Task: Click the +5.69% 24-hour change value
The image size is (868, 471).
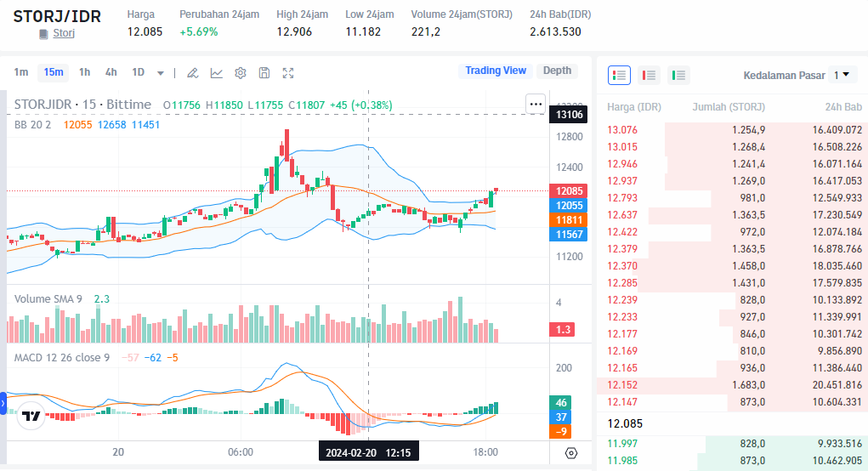Action: tap(199, 32)
